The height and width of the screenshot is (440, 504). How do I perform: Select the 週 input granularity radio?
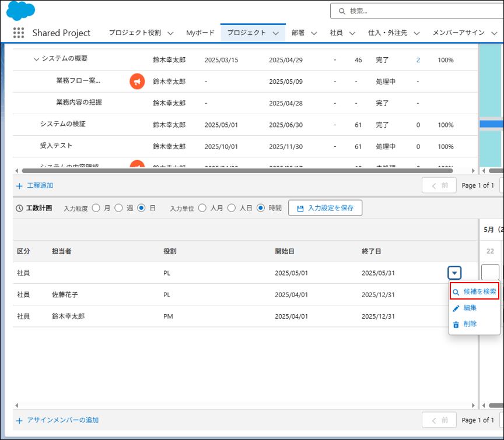pos(118,208)
